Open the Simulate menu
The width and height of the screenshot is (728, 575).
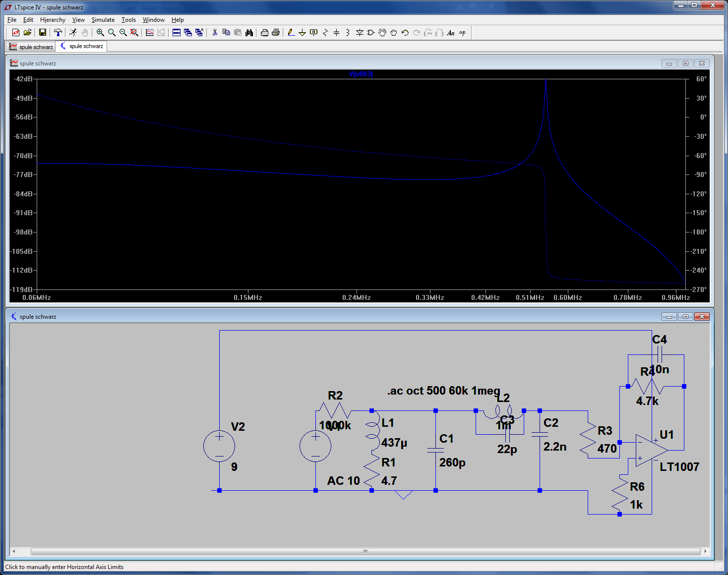(x=103, y=20)
